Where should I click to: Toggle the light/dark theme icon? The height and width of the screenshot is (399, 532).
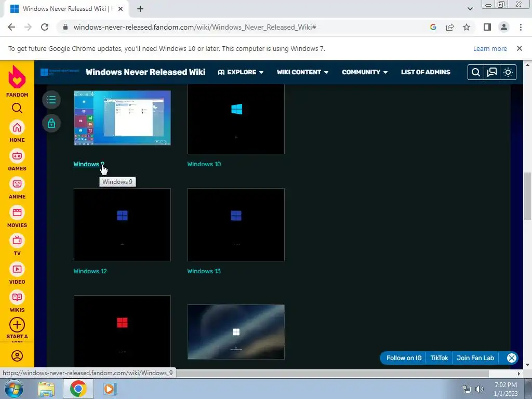(x=508, y=72)
